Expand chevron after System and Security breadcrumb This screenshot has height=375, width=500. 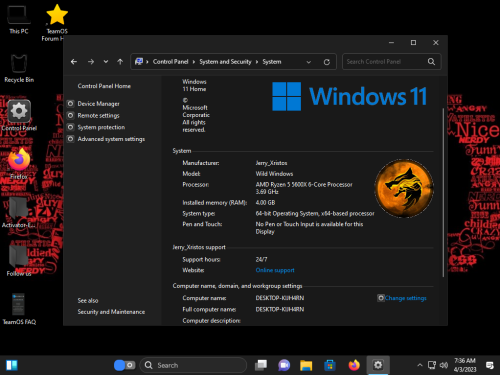[x=257, y=62]
